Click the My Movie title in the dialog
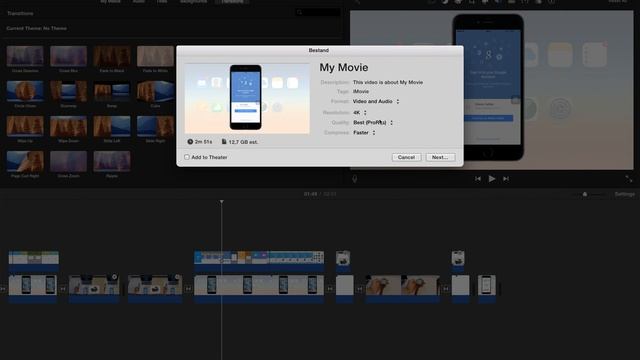The width and height of the screenshot is (640, 360). [x=344, y=67]
